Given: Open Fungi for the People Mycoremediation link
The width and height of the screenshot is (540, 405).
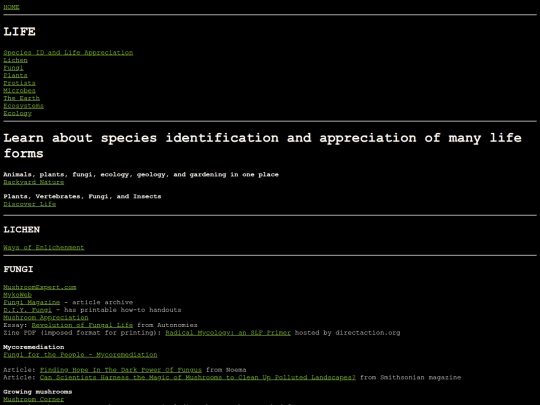Looking at the screenshot, I should [80, 354].
